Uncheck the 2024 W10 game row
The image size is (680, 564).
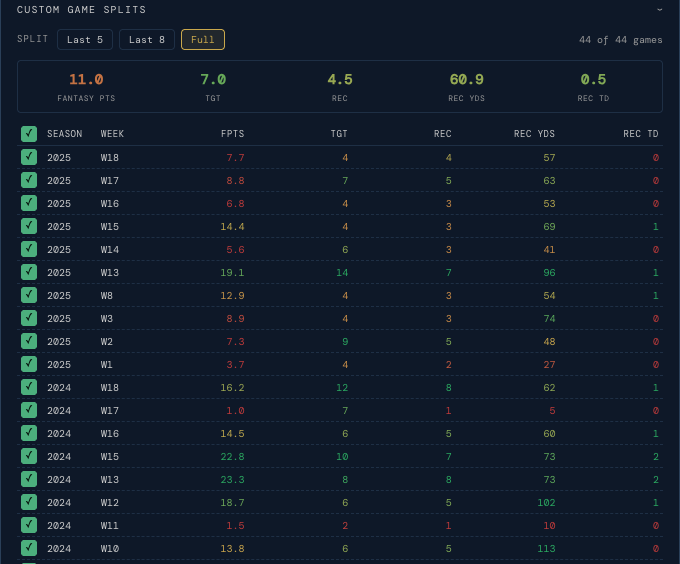tap(29, 548)
